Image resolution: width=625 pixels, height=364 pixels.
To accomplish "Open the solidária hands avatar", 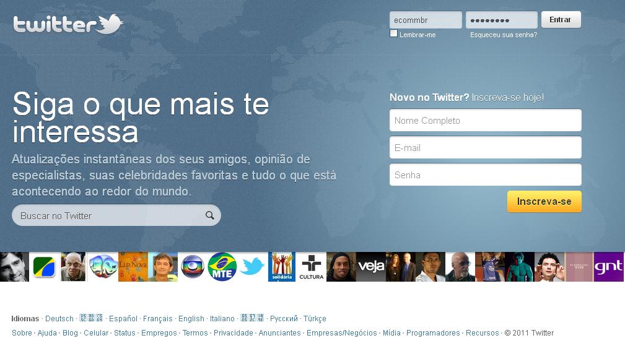I will point(282,267).
